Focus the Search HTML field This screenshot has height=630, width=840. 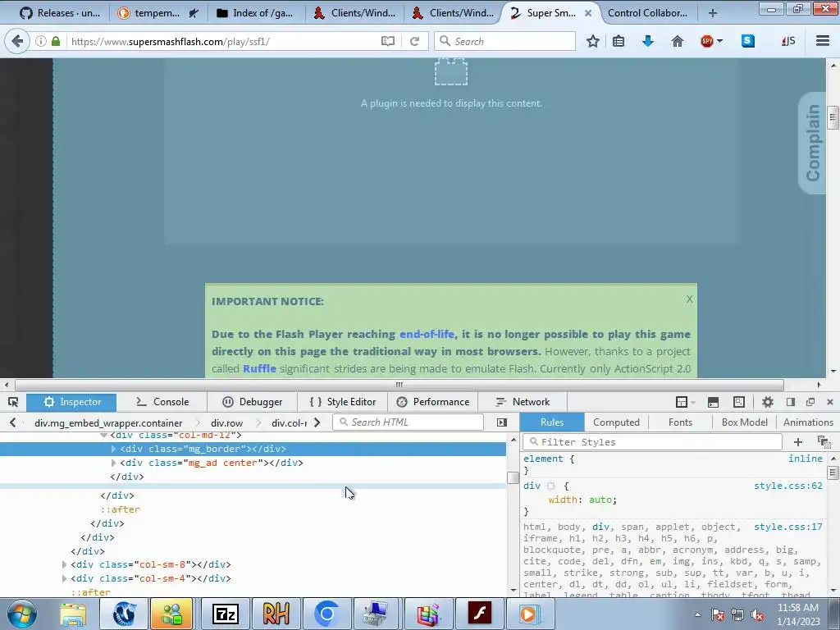[x=409, y=422]
